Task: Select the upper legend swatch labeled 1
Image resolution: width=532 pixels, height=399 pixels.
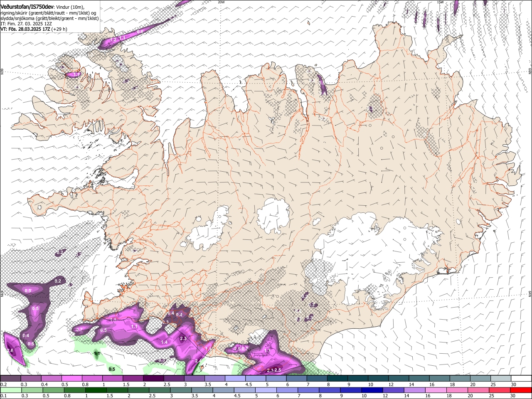Action: tap(113, 379)
